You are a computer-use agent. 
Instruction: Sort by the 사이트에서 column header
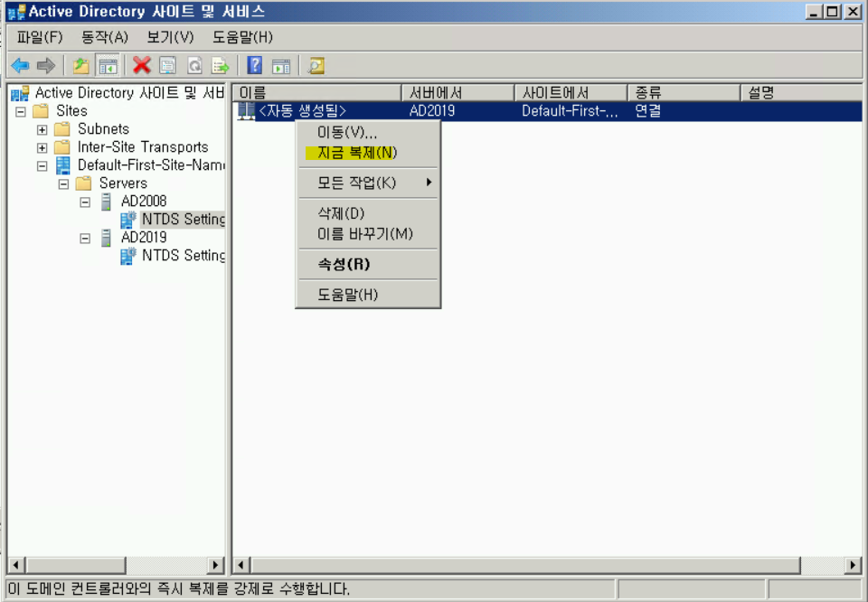click(x=571, y=92)
